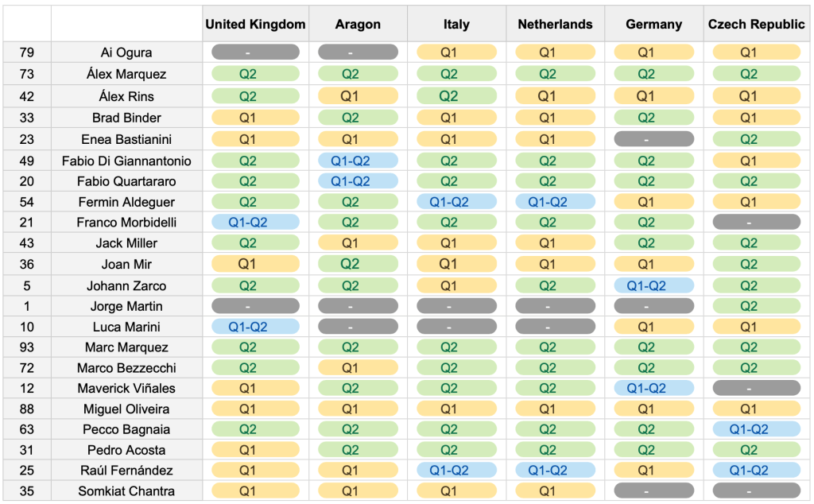Select the Aragon column header

pos(358,24)
